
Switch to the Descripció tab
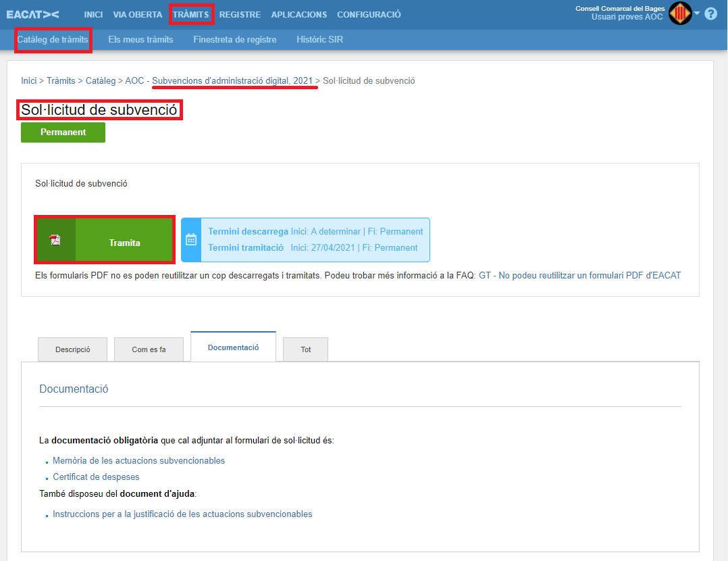tap(73, 349)
